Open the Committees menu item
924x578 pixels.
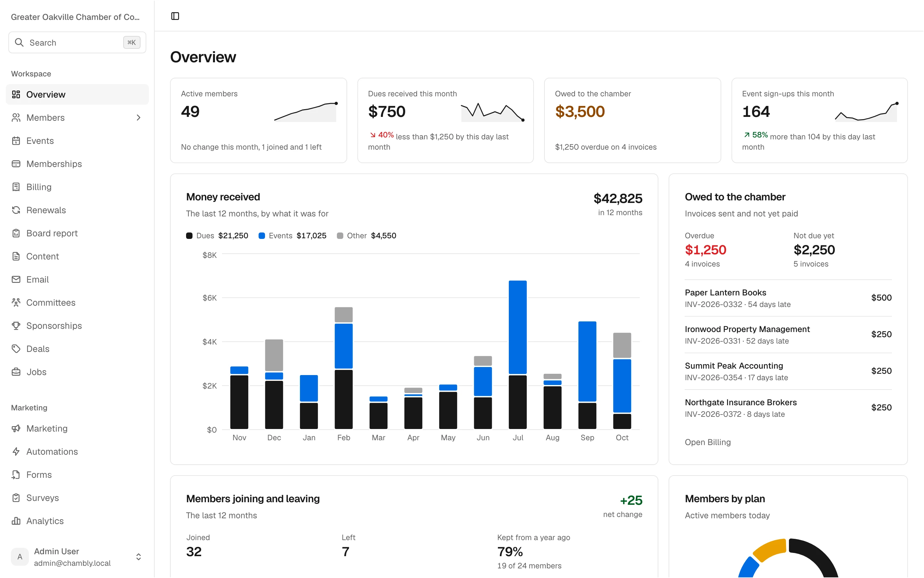pos(77,303)
